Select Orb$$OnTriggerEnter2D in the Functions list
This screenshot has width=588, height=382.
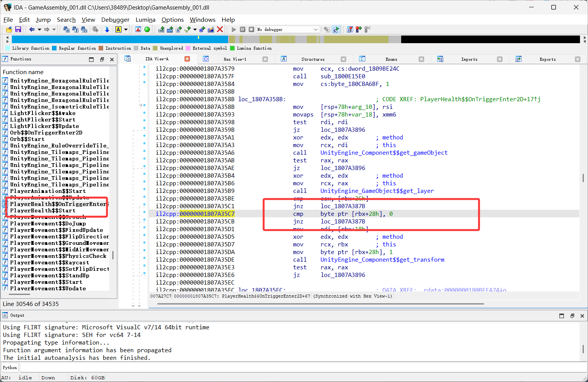pos(46,133)
